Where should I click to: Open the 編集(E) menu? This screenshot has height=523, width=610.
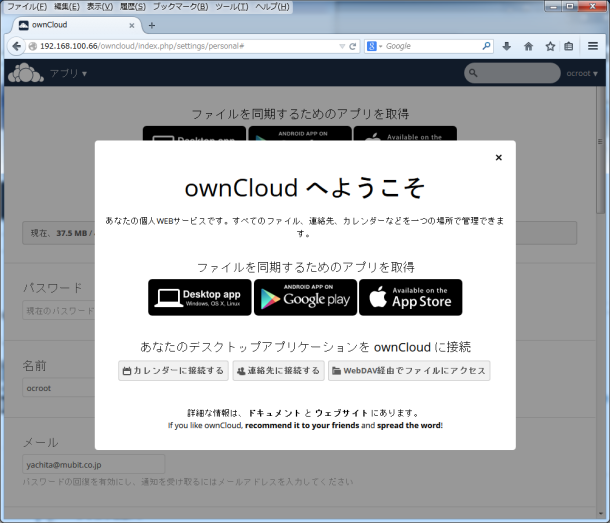(x=67, y=7)
